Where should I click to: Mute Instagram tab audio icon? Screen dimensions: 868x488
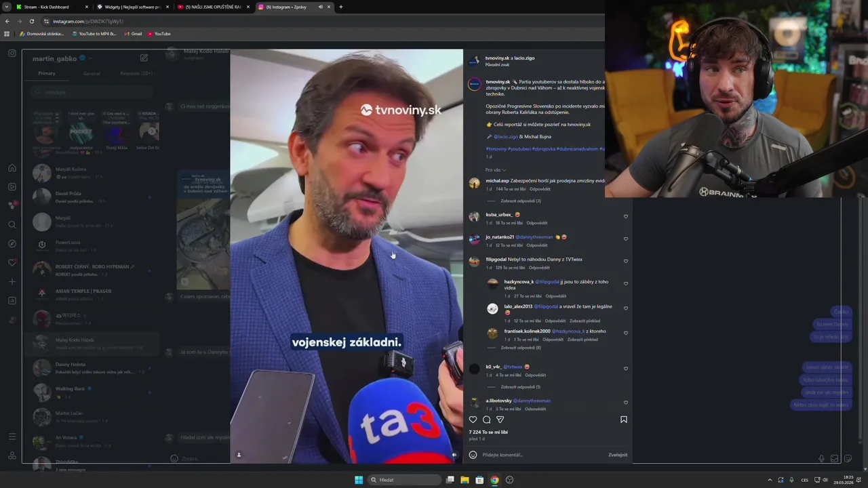click(x=321, y=7)
